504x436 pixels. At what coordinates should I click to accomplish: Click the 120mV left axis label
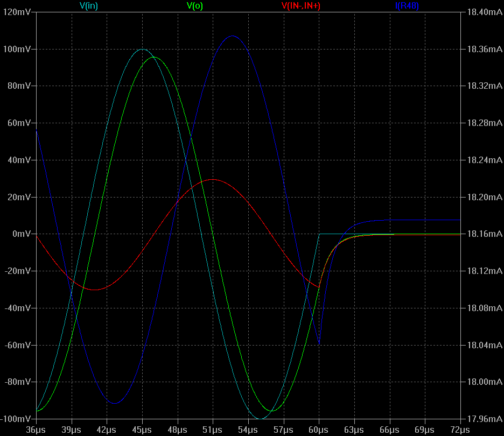pyautogui.click(x=17, y=12)
